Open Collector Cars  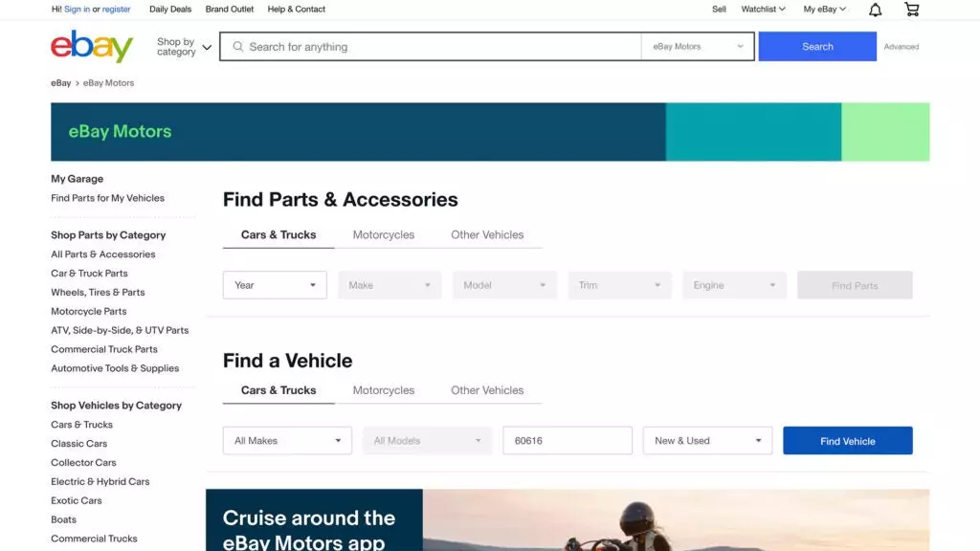point(84,463)
